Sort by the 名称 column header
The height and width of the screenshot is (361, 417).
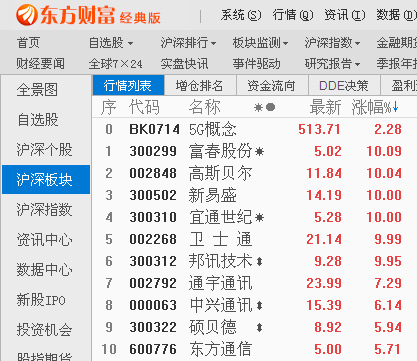[x=204, y=107]
